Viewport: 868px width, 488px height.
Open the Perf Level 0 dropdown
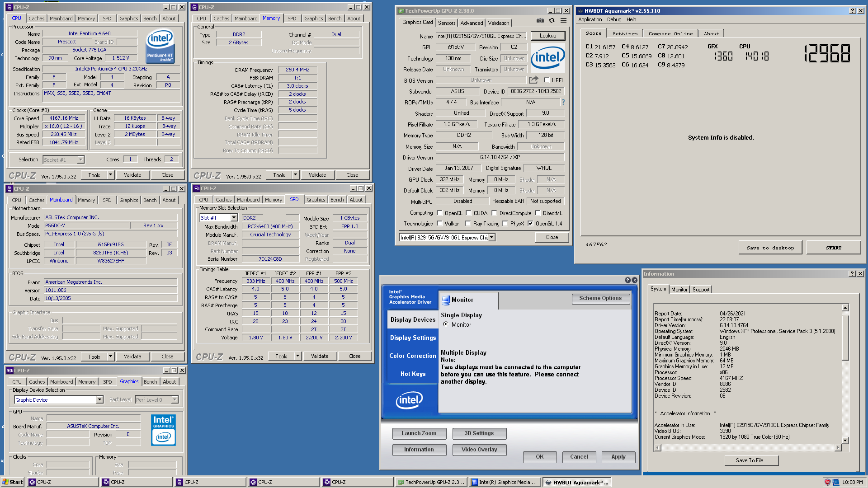point(175,399)
